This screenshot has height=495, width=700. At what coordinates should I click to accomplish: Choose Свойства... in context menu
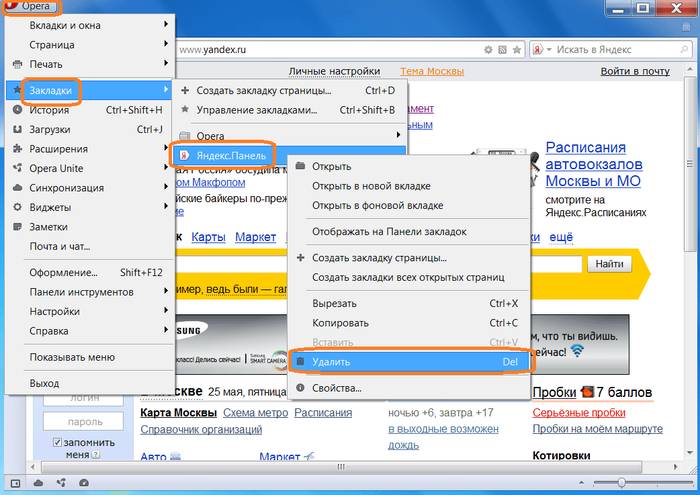coord(337,388)
